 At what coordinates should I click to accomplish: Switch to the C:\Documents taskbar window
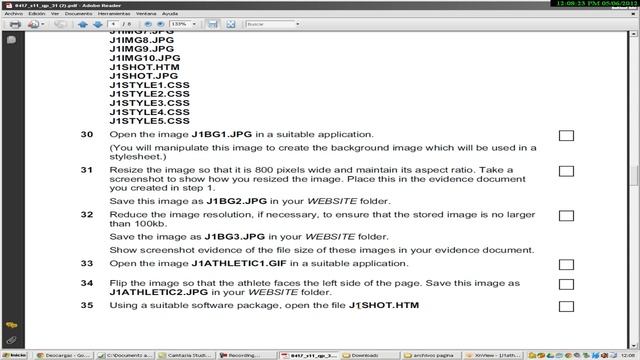coord(124,356)
